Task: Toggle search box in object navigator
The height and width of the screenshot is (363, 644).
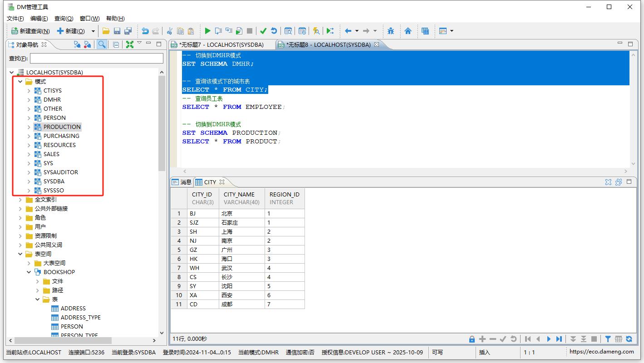Action: (x=102, y=44)
